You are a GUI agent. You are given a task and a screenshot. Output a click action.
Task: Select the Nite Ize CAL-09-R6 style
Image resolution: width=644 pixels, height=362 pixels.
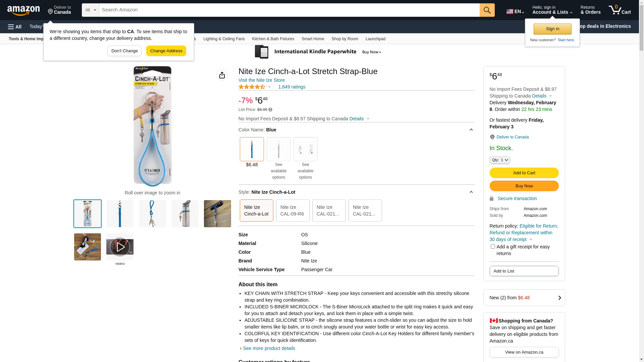pyautogui.click(x=292, y=210)
